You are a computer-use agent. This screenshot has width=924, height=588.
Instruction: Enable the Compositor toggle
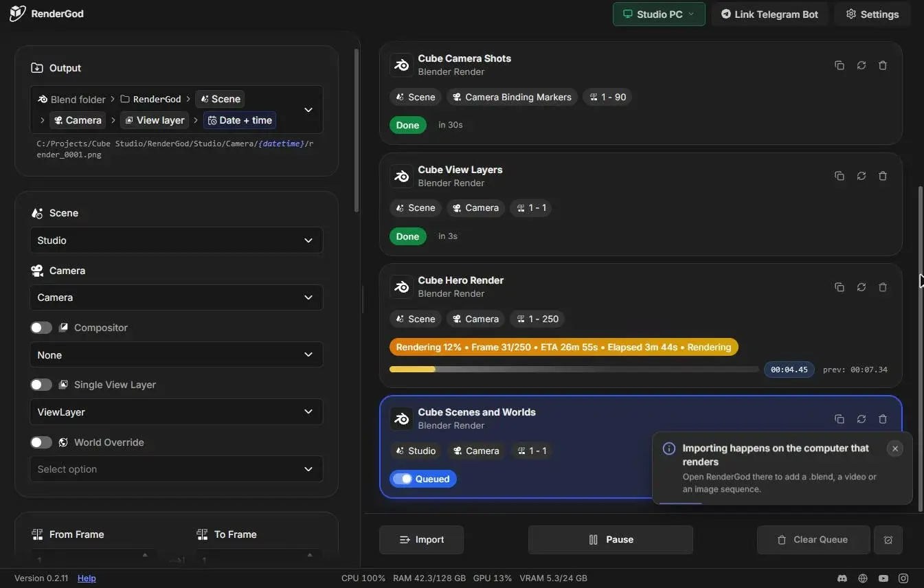pyautogui.click(x=41, y=328)
